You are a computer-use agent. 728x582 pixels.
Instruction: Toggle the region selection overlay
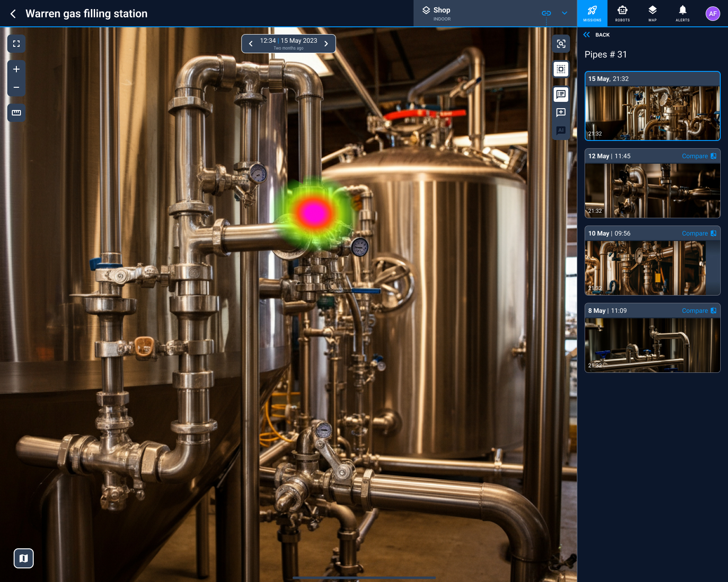(x=561, y=69)
